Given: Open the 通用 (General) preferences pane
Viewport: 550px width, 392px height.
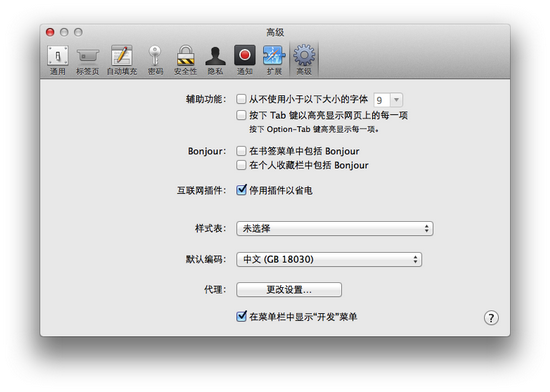Looking at the screenshot, I should (x=58, y=60).
